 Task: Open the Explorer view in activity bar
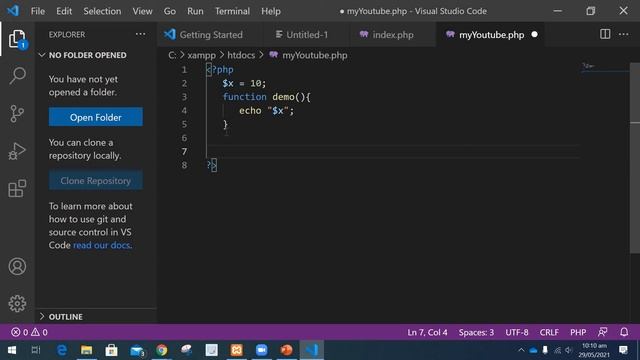pos(17,39)
